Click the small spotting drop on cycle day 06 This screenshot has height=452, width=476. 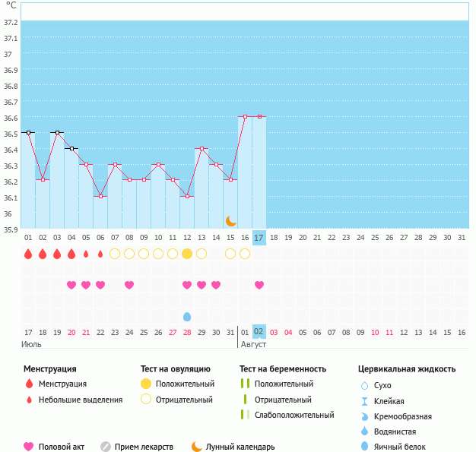(100, 254)
